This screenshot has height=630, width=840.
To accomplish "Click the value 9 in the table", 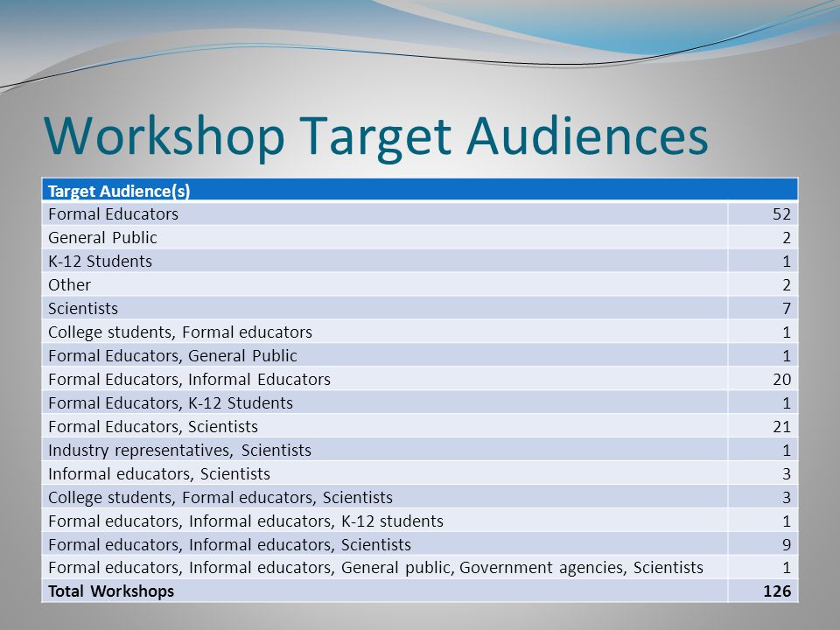I will (787, 544).
